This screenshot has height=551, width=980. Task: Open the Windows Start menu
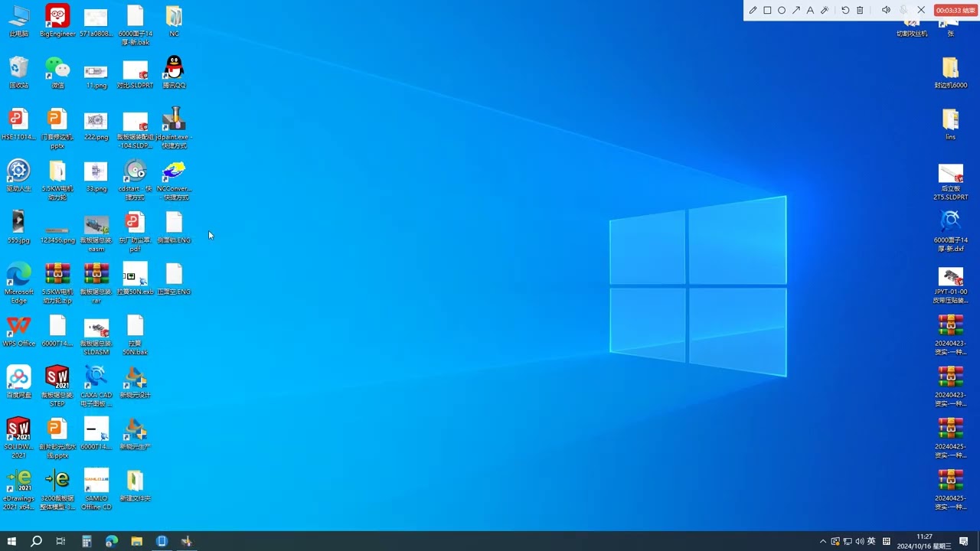tap(11, 541)
